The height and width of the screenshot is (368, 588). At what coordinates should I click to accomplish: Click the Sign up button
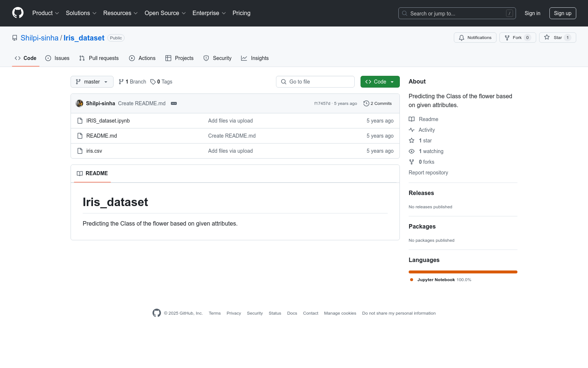(563, 13)
